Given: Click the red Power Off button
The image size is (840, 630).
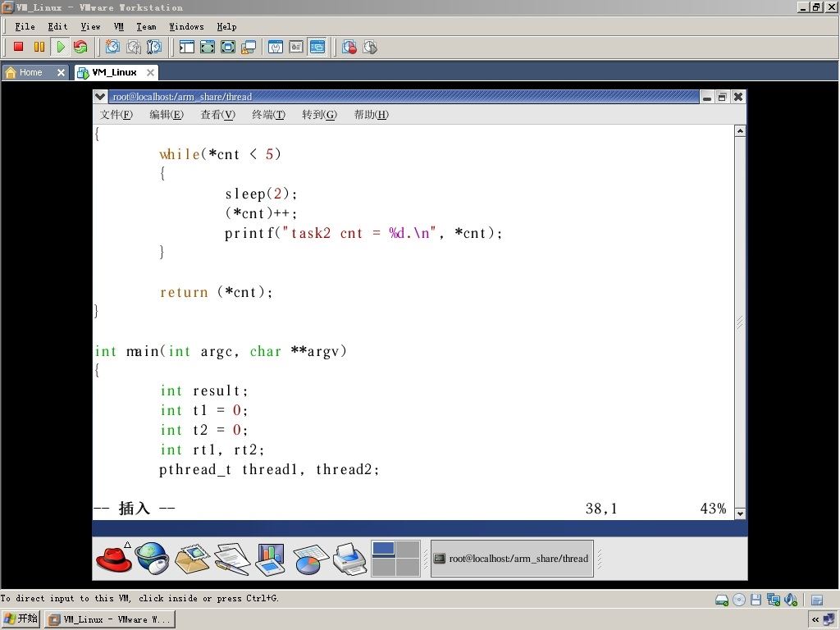Looking at the screenshot, I should click(x=18, y=47).
